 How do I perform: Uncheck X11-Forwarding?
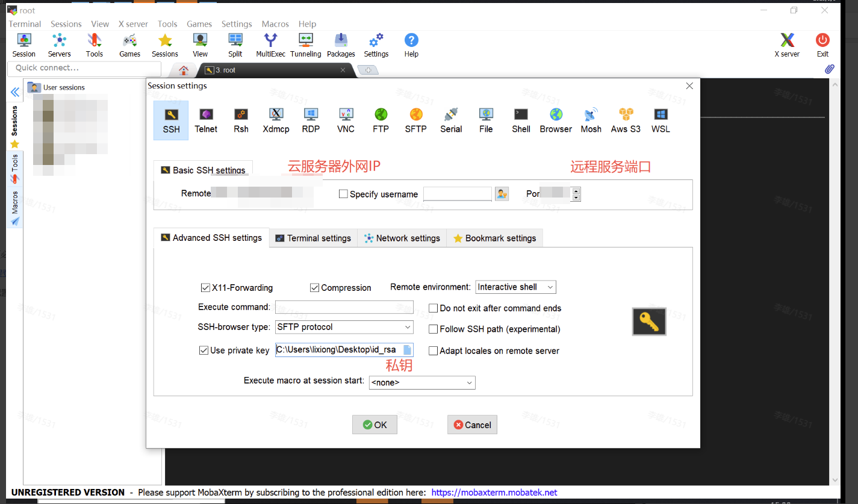click(205, 288)
